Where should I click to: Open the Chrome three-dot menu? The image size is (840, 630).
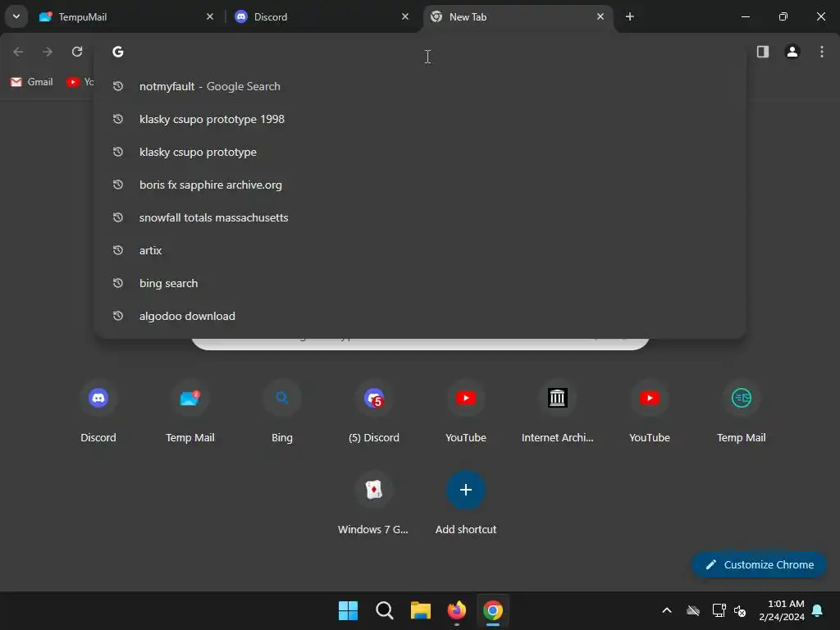822,52
